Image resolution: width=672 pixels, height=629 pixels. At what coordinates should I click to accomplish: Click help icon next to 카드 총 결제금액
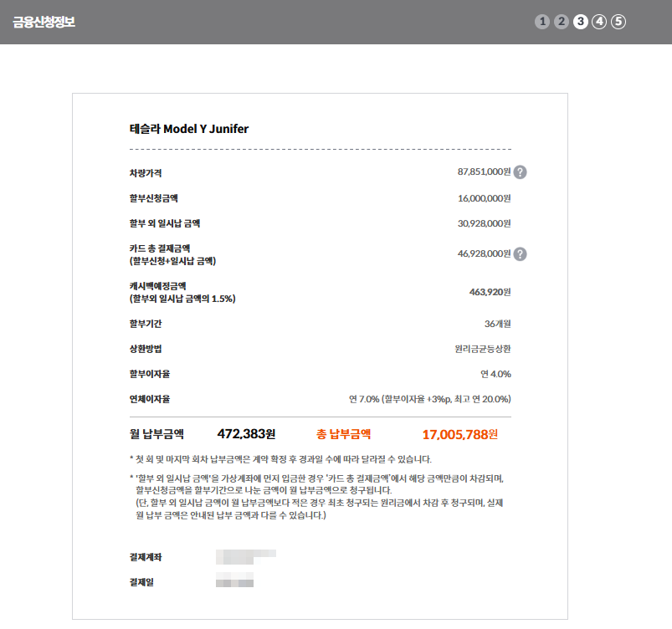(x=520, y=254)
